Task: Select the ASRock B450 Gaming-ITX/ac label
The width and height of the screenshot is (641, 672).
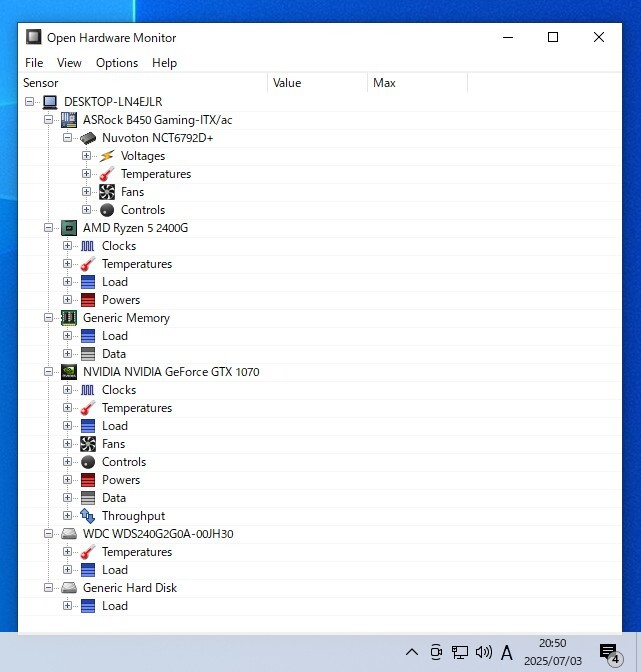Action: pos(157,120)
